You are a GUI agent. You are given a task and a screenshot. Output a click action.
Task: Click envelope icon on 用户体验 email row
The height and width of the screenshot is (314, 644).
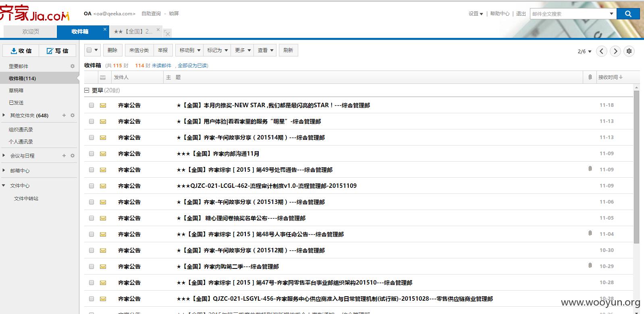[103, 121]
